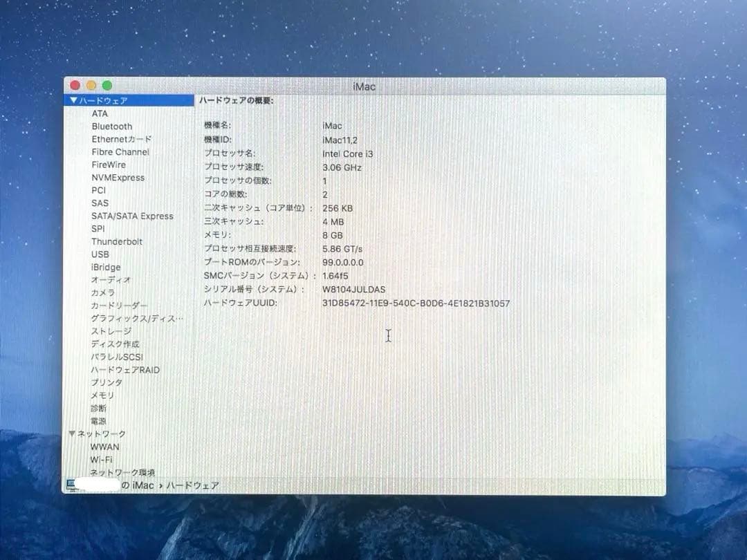
Task: Click ハードウェア in the bottom path bar
Action: (x=192, y=485)
